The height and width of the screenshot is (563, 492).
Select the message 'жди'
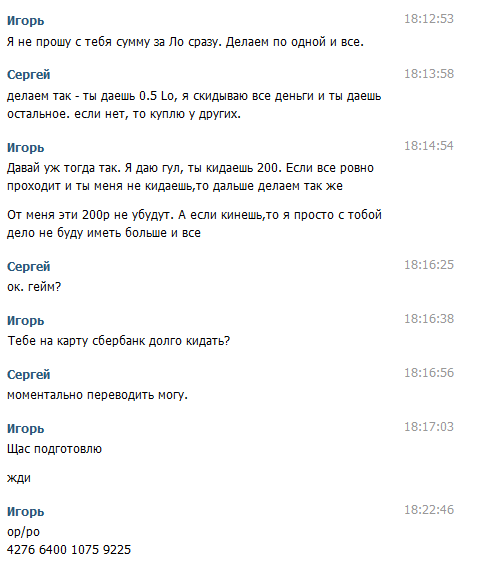19,478
